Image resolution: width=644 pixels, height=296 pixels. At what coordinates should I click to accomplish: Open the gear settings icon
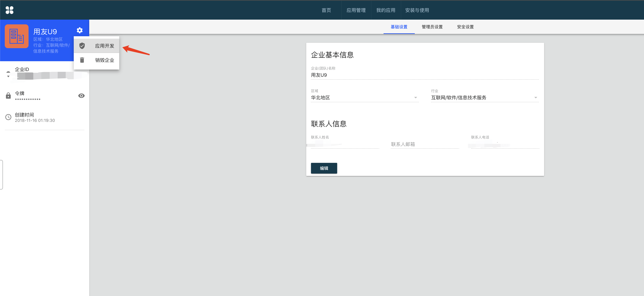coord(80,30)
